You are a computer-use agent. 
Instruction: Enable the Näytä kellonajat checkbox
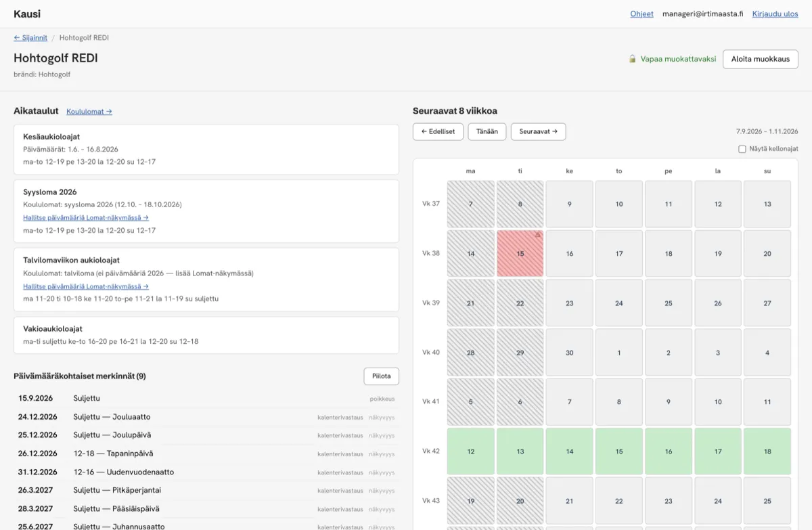pos(742,149)
